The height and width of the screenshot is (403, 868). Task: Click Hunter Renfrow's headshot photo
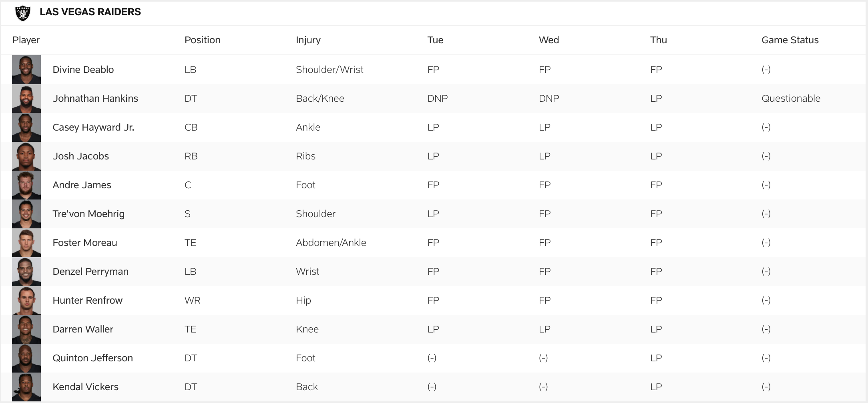click(26, 300)
